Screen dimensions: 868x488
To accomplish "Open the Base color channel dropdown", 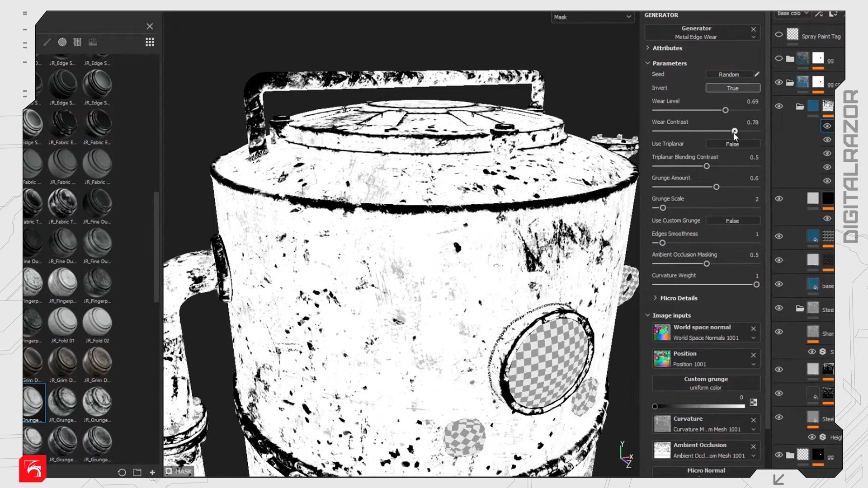I will (793, 14).
